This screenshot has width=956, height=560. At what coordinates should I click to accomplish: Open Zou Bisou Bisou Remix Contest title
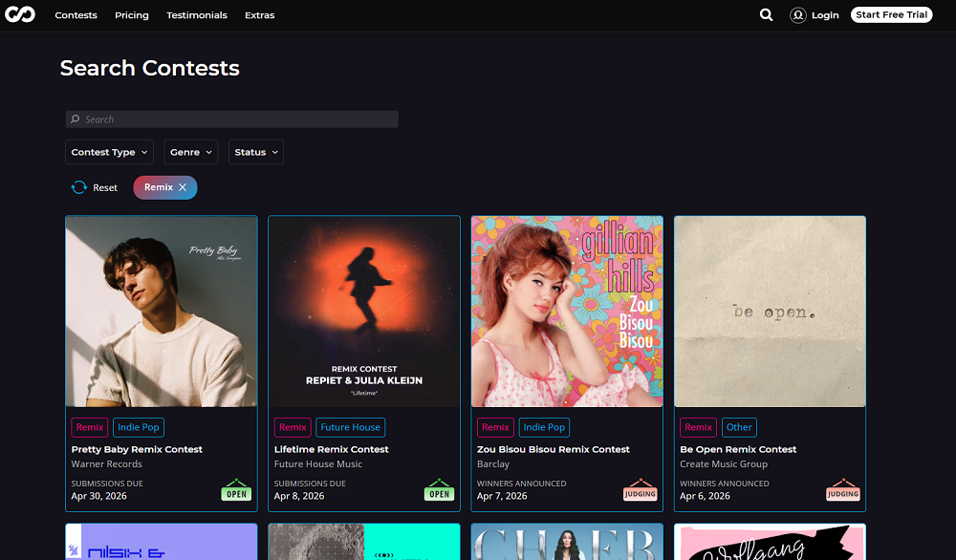point(554,450)
